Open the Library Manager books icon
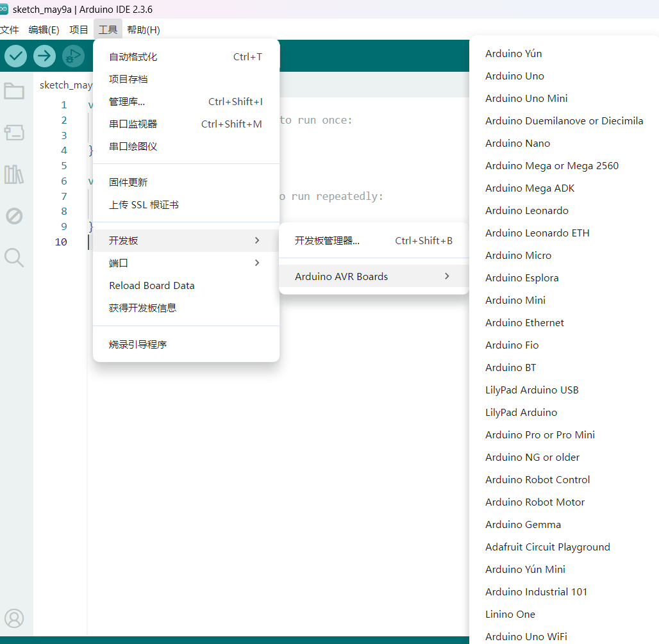This screenshot has width=659, height=644. pos(14,174)
